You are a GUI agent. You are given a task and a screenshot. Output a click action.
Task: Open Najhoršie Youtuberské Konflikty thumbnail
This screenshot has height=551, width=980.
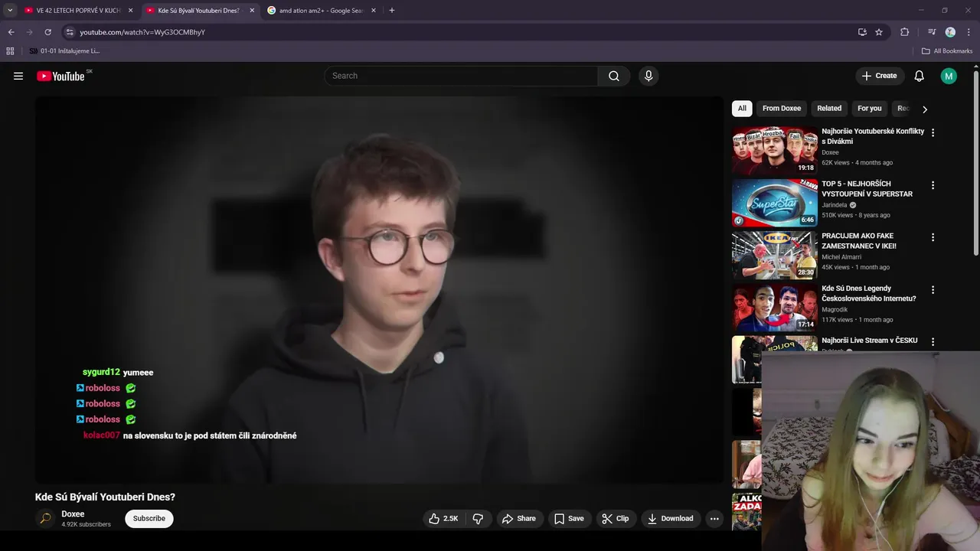[774, 151]
